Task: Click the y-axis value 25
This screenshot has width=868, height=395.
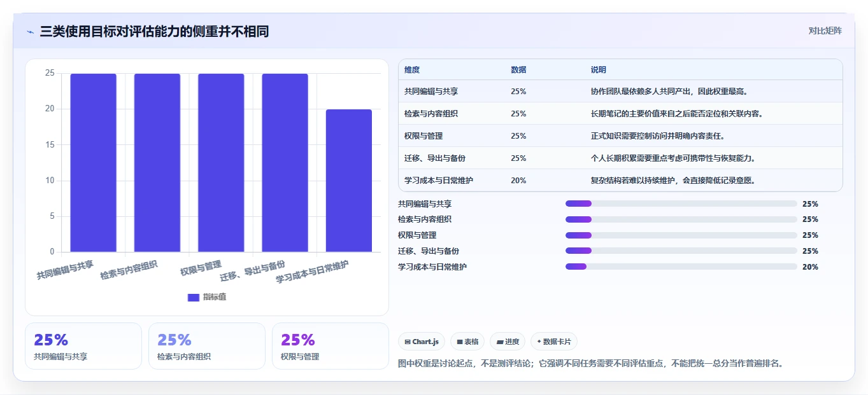Action: pos(50,73)
